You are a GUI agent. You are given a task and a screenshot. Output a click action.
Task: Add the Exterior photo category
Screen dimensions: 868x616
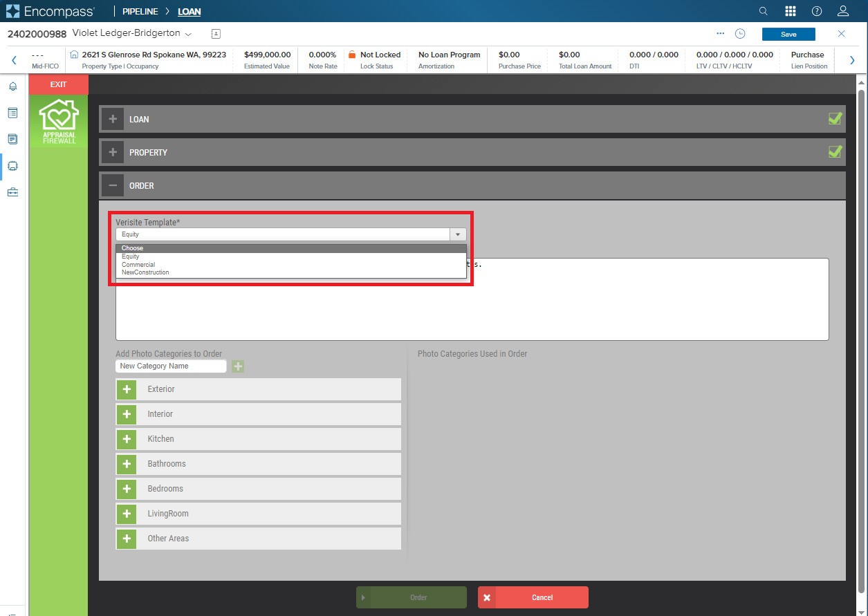click(x=127, y=389)
